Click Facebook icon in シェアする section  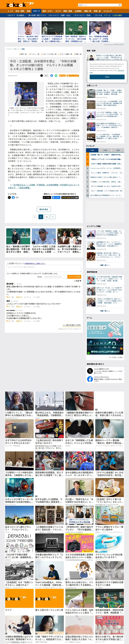pos(13,197)
